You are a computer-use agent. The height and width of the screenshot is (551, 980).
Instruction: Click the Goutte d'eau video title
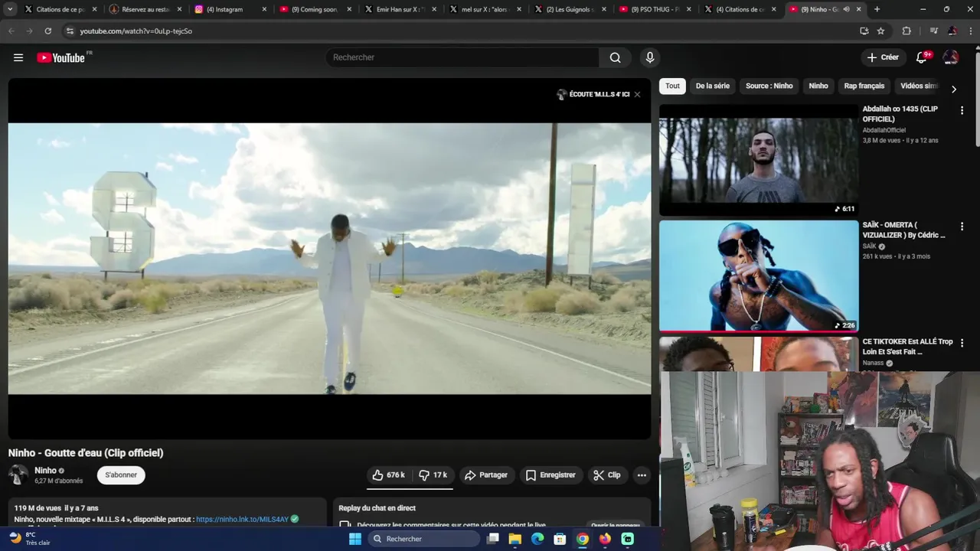[86, 453]
